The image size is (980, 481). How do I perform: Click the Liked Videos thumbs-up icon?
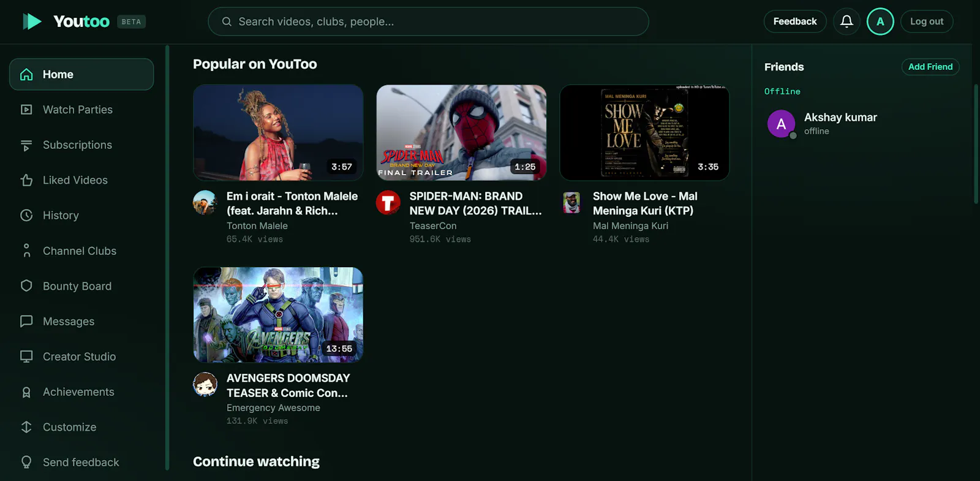pos(26,180)
